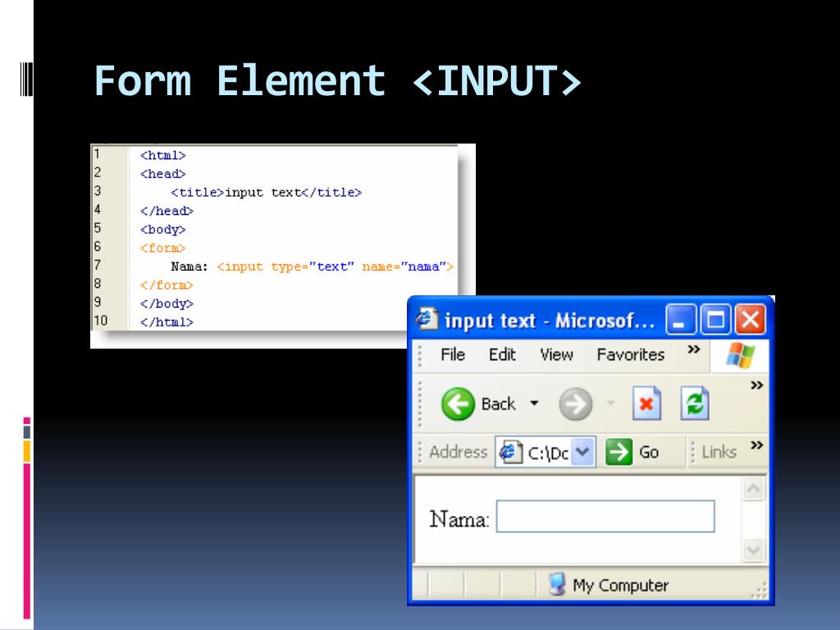The height and width of the screenshot is (630, 840).
Task: Open the View menu
Action: pos(557,354)
